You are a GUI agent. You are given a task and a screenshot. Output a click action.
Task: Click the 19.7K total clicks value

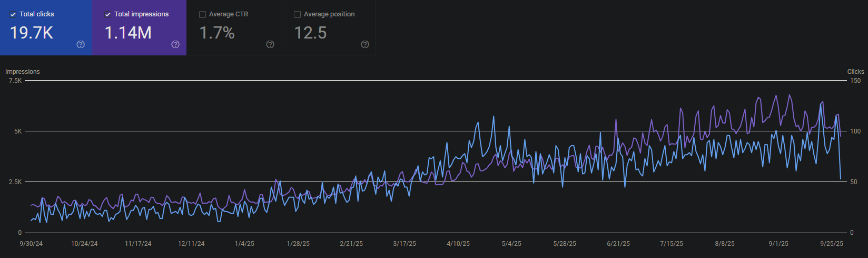[x=32, y=33]
